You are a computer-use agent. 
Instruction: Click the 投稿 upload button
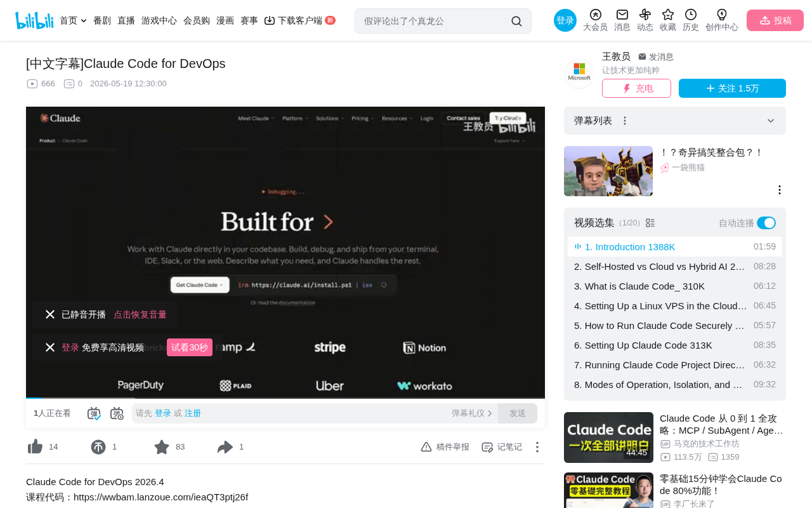775,20
